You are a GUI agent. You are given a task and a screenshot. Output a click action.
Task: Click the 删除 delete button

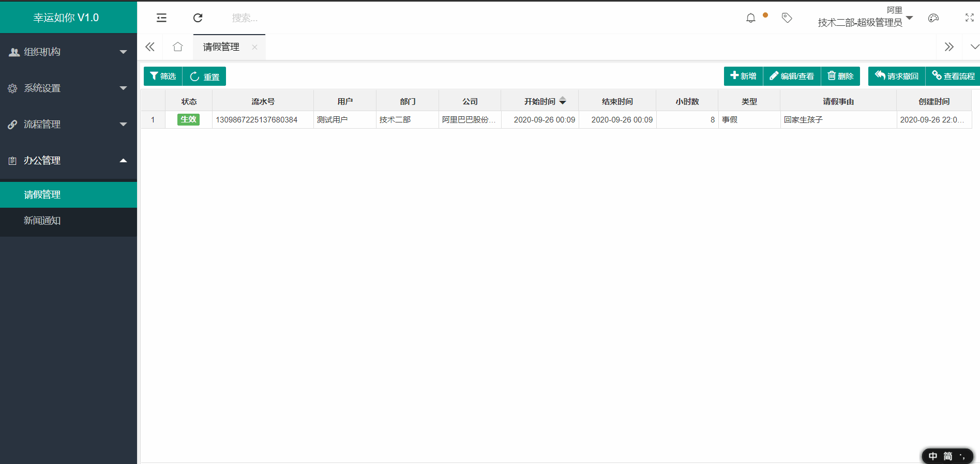[840, 76]
